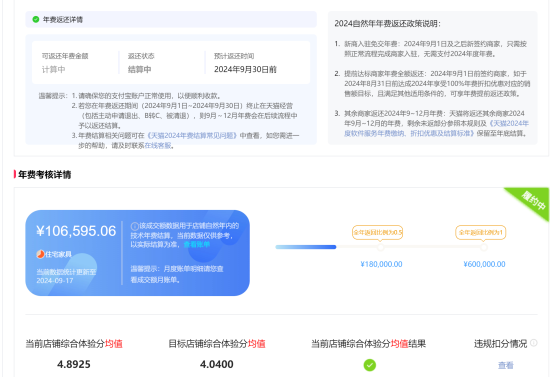550x377 pixels.
Task: Open the 在线客服 link
Action: (158, 146)
